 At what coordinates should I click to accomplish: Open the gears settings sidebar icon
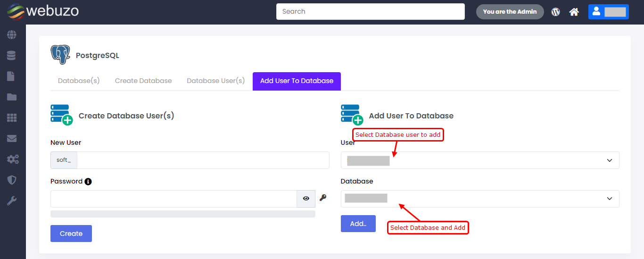click(12, 159)
